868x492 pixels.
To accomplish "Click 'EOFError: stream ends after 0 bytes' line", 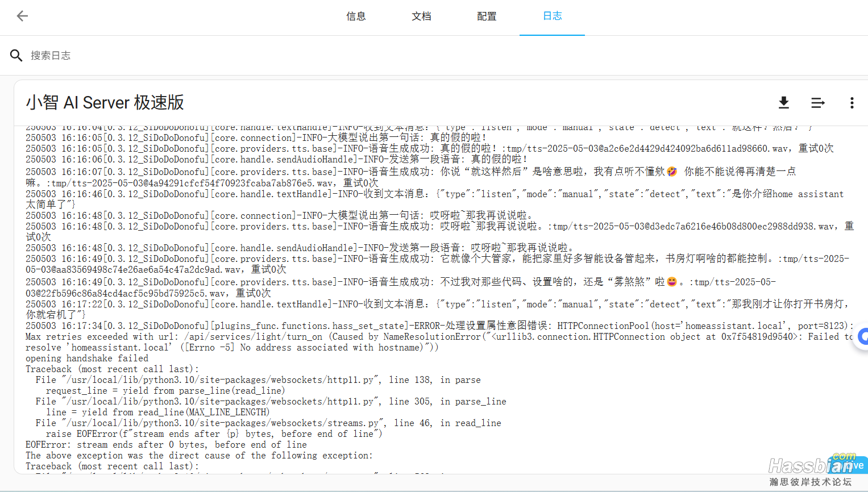I will tap(166, 445).
